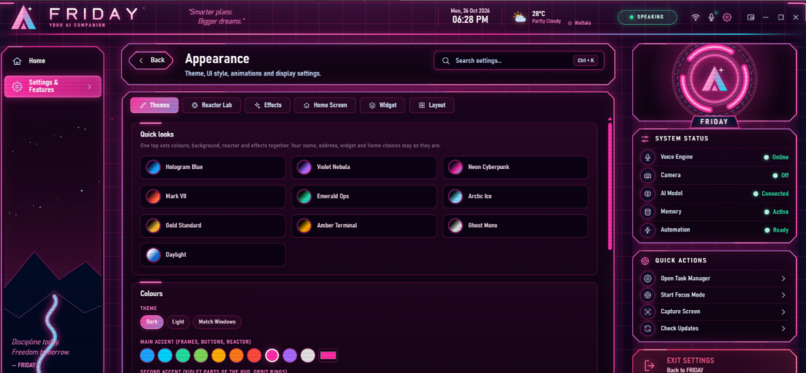The image size is (806, 373).
Task: Apply the Mark VII quick look
Action: tap(213, 196)
